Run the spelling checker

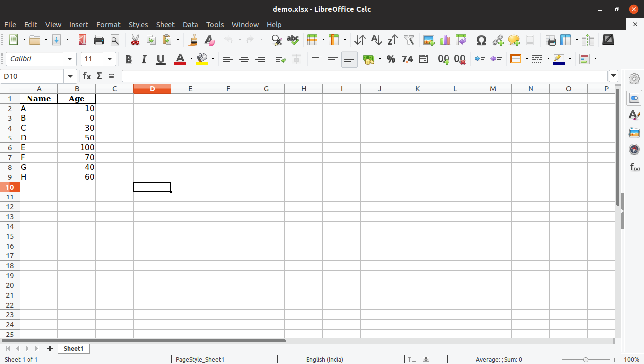point(292,40)
